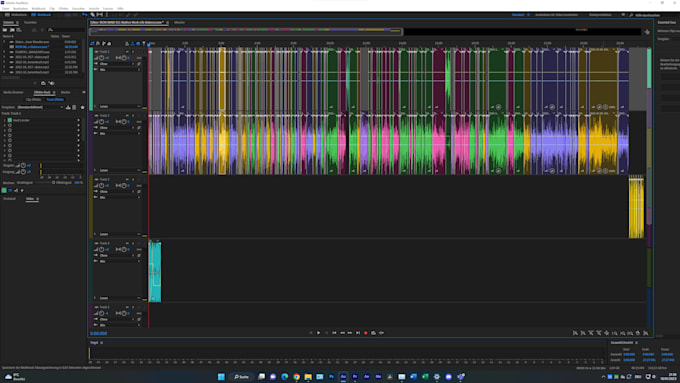The height and width of the screenshot is (383, 680).
Task: Mute Track 3
Action: pyautogui.click(x=128, y=179)
